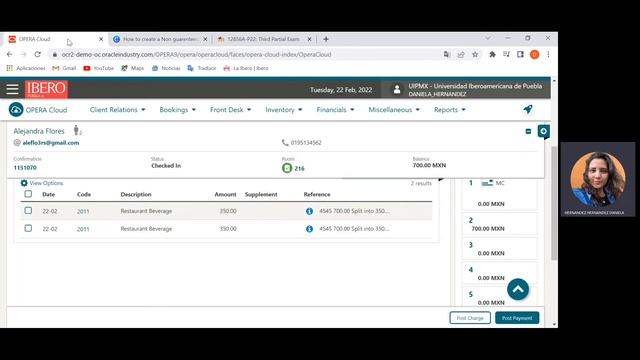Collapse the reservation header panel
Image resolution: width=640 pixels, height=360 pixels.
coord(528,131)
